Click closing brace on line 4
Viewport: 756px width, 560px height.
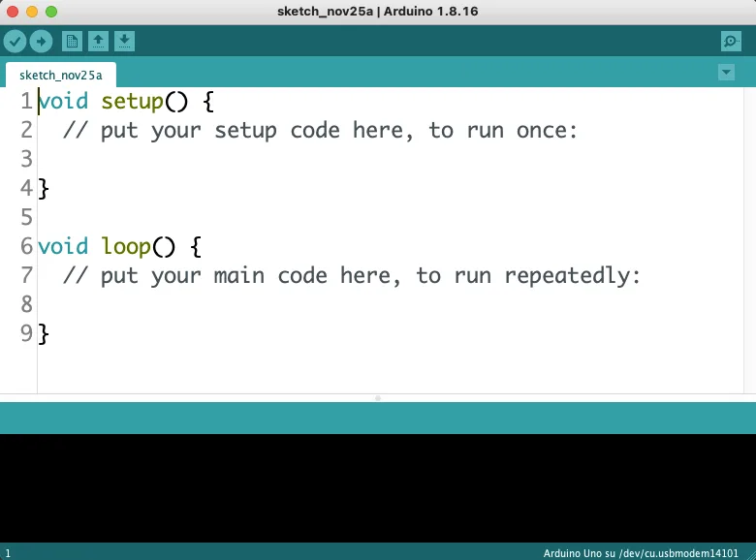click(x=44, y=188)
